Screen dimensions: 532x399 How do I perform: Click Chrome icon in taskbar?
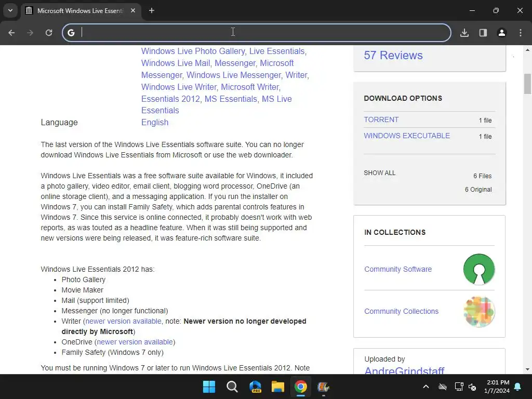click(301, 387)
